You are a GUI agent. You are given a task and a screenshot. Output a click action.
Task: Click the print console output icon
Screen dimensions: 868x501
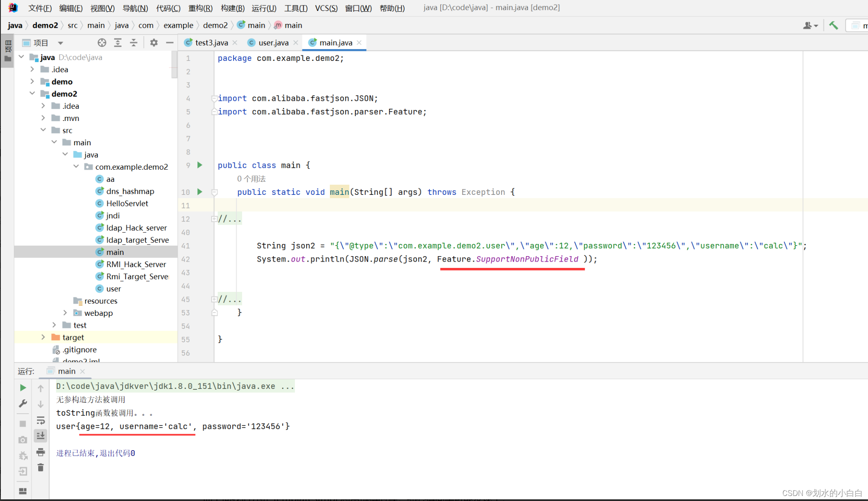(40, 452)
